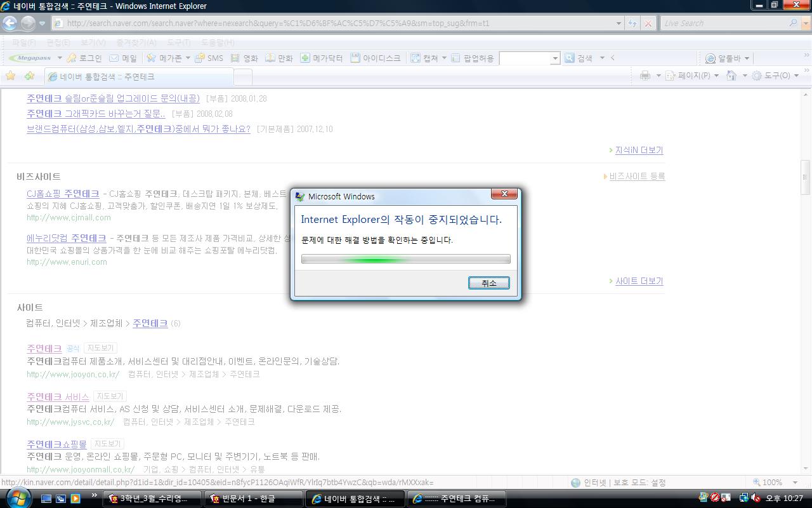The height and width of the screenshot is (508, 812).
Task: Switch to 주연테크 컴퓨 taskbar window
Action: coord(456,499)
